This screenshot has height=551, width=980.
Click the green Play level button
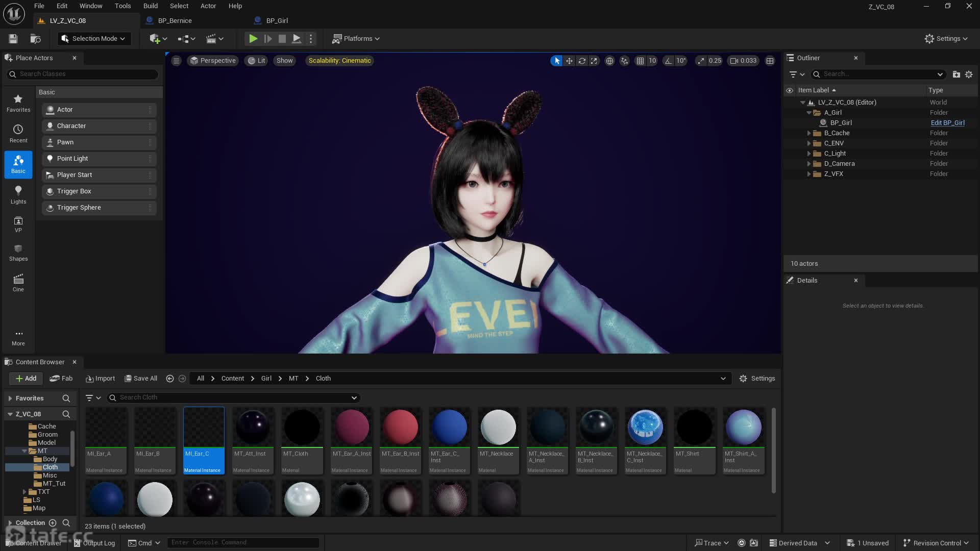253,39
